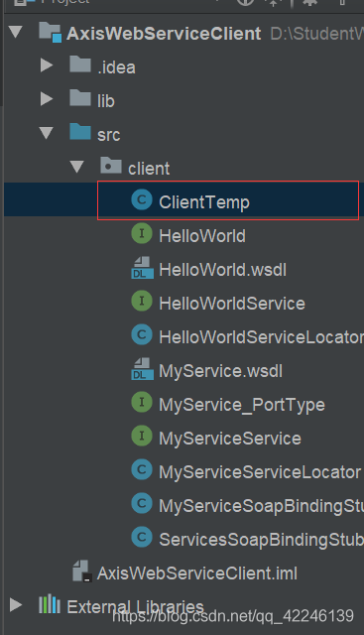Click the ServicesSoapBindingStub class icon

[x=142, y=538]
